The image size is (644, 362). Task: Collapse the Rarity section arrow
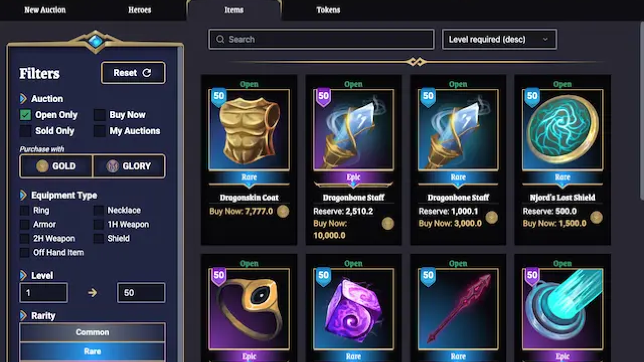tap(23, 316)
